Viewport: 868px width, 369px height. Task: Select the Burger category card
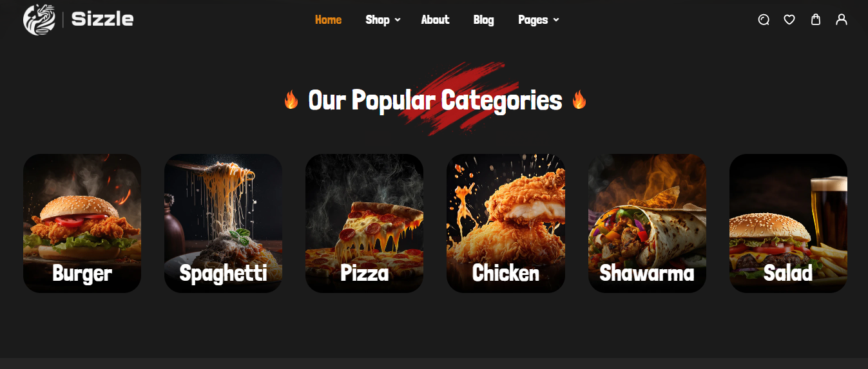pos(82,223)
